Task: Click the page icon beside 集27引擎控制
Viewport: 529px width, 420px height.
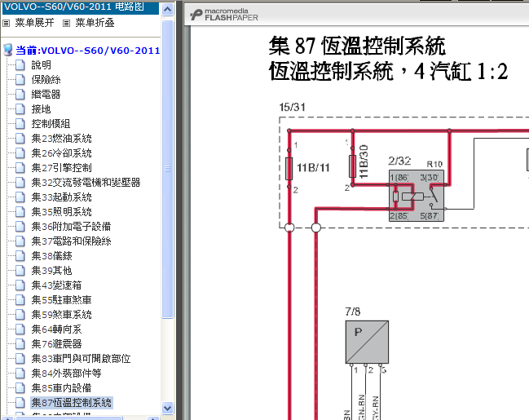Action: click(x=20, y=168)
